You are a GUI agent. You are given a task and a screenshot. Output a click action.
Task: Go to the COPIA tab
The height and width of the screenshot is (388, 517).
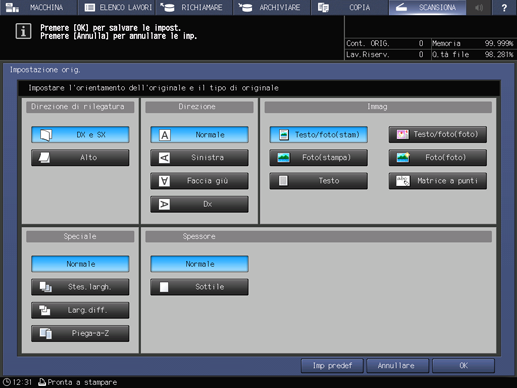point(349,7)
